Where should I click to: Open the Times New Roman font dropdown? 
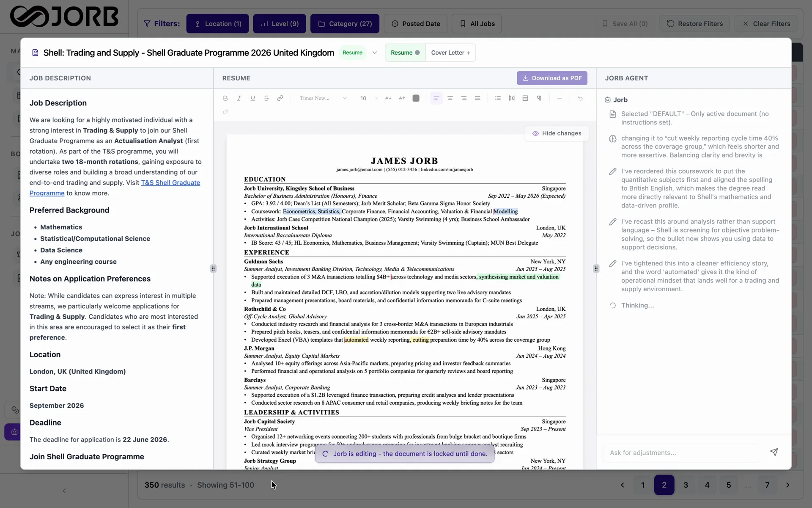(x=323, y=98)
